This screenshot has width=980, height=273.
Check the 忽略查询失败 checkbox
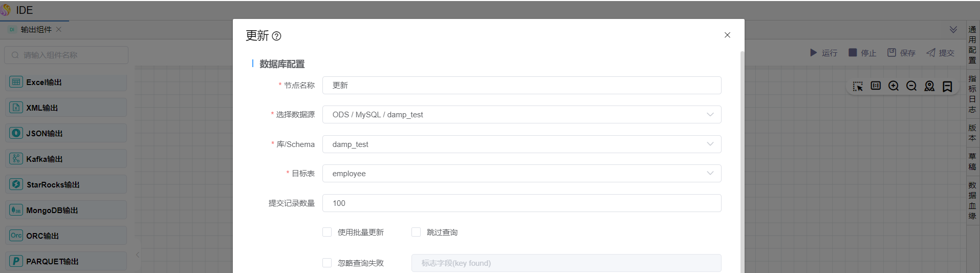327,263
